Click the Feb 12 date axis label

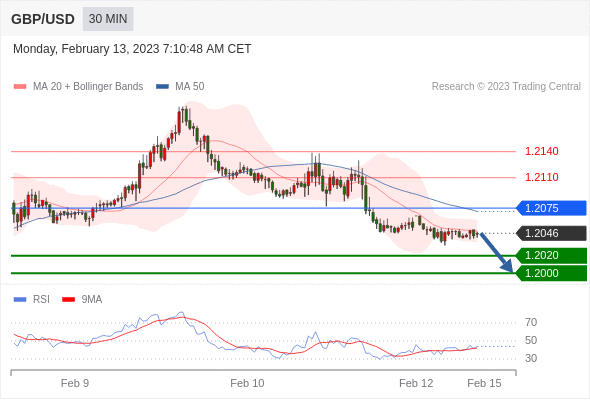click(416, 383)
